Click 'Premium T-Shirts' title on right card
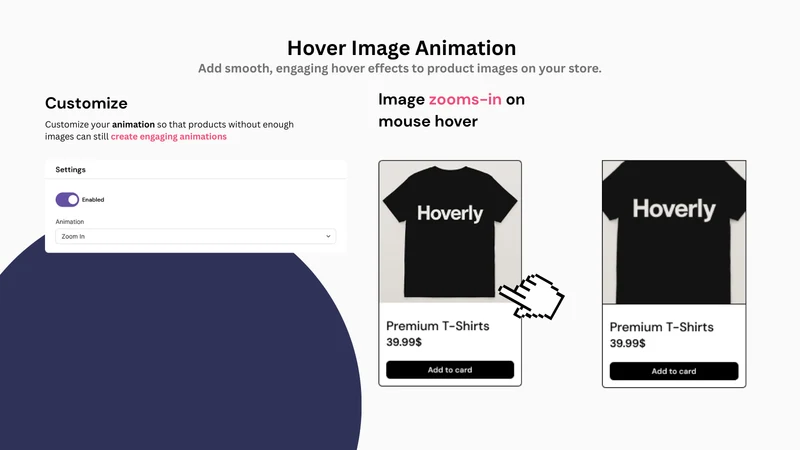 click(x=661, y=327)
